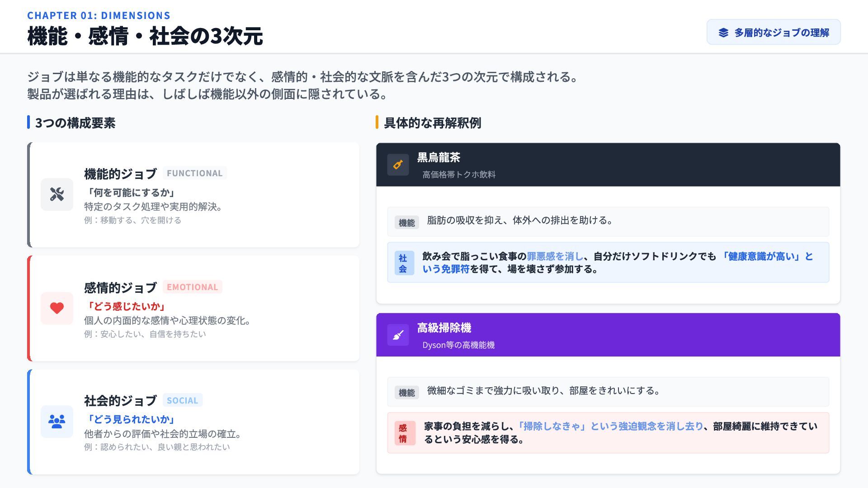
Task: Click the 機能 badge in the 黒烏龍茶 card
Action: click(x=406, y=222)
